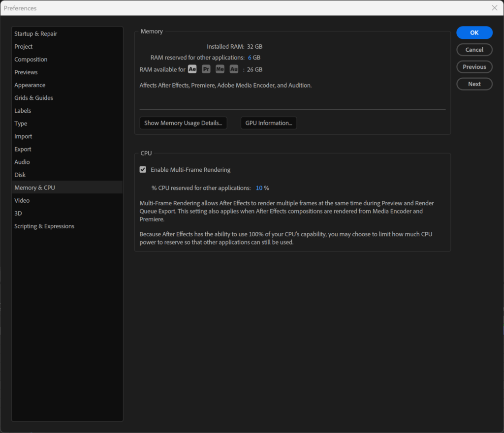This screenshot has width=504, height=433.
Task: Click the After Effects (Ae) app icon
Action: point(192,69)
